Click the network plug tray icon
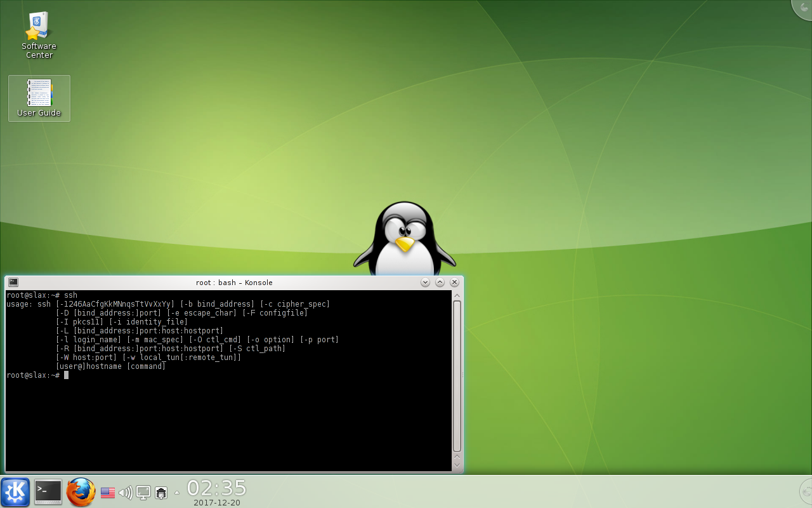Screen dimensions: 812x508 click(161, 493)
